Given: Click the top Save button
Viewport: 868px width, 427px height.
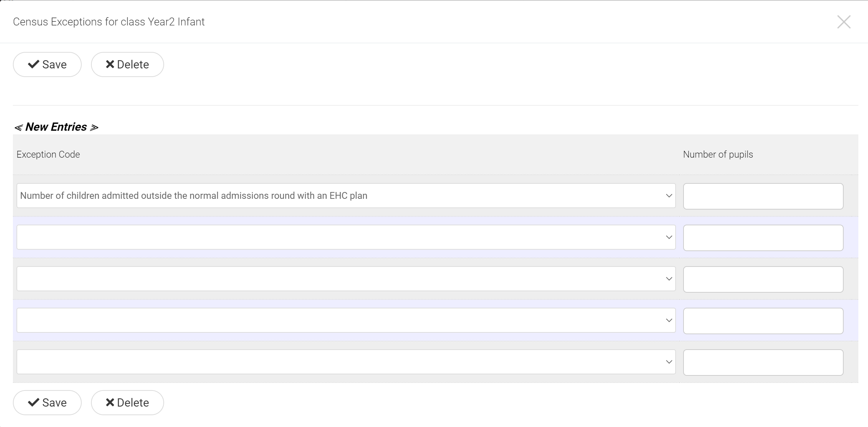Looking at the screenshot, I should click(x=47, y=64).
